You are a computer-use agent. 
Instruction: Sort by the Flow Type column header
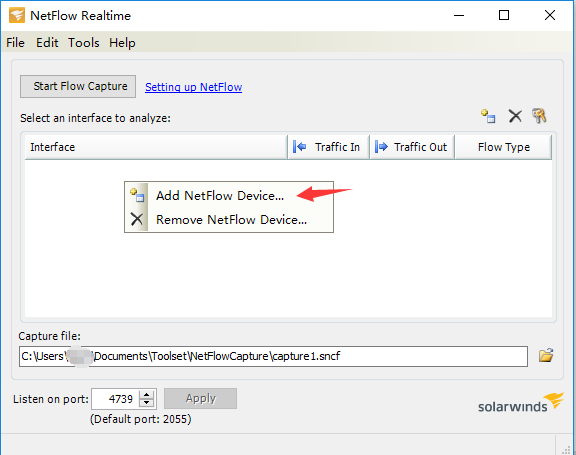point(503,147)
